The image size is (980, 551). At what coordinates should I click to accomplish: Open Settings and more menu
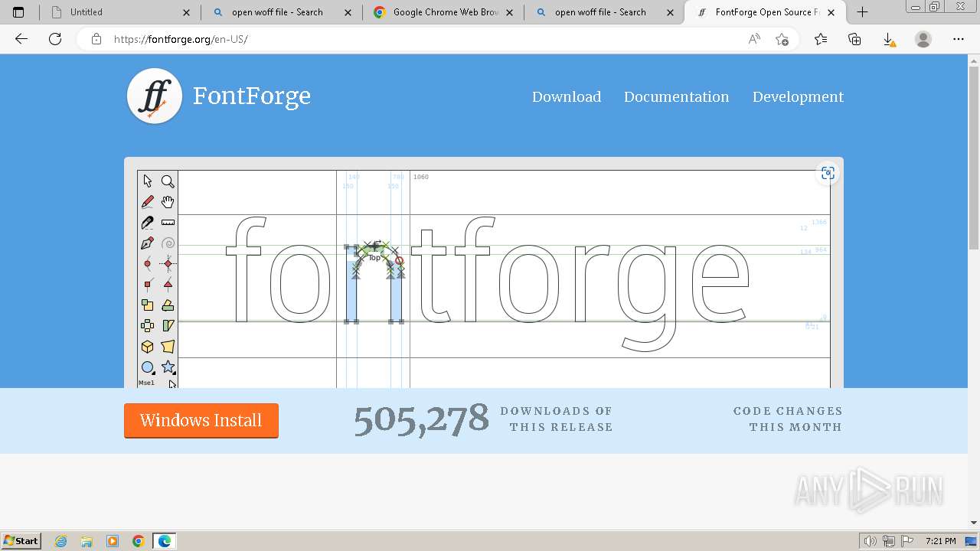[x=959, y=39]
